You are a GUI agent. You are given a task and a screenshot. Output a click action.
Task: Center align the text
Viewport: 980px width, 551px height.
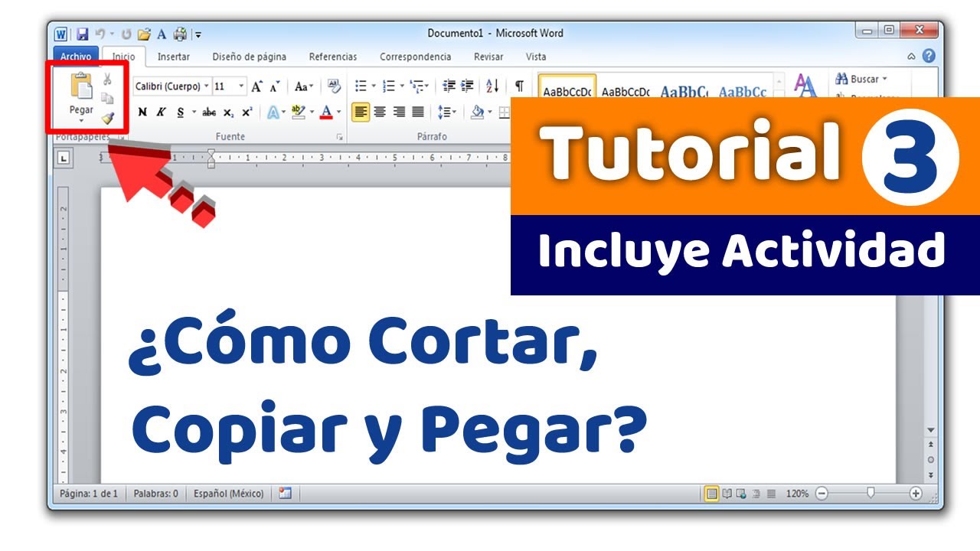(x=380, y=112)
